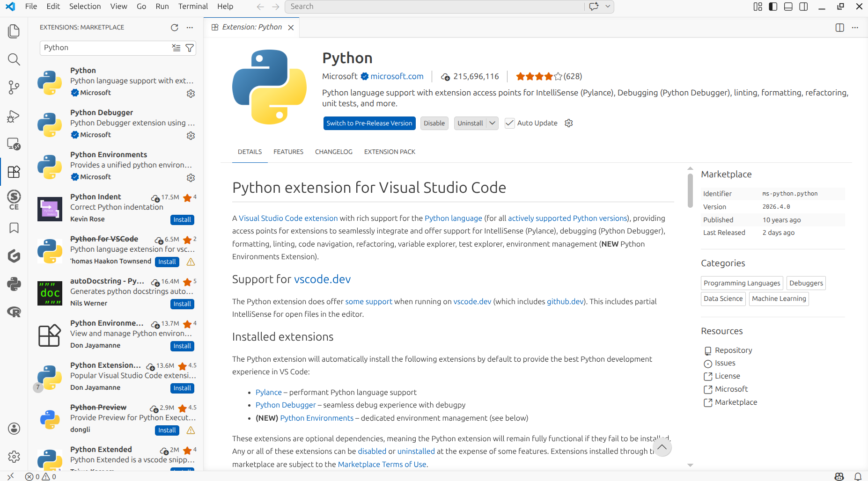Image resolution: width=868 pixels, height=481 pixels.
Task: Click the details page scrollbar thumb
Action: (x=690, y=190)
